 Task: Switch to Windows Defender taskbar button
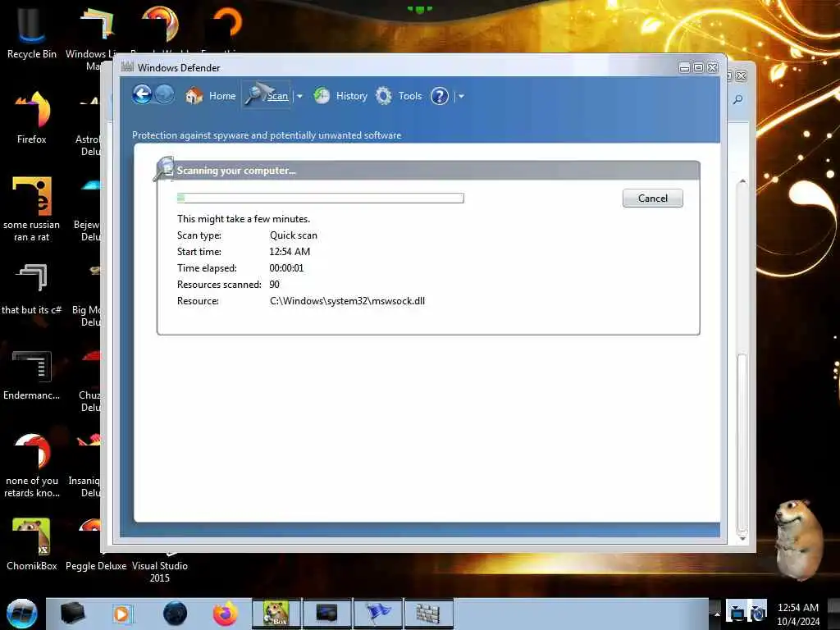pyautogui.click(x=428, y=614)
